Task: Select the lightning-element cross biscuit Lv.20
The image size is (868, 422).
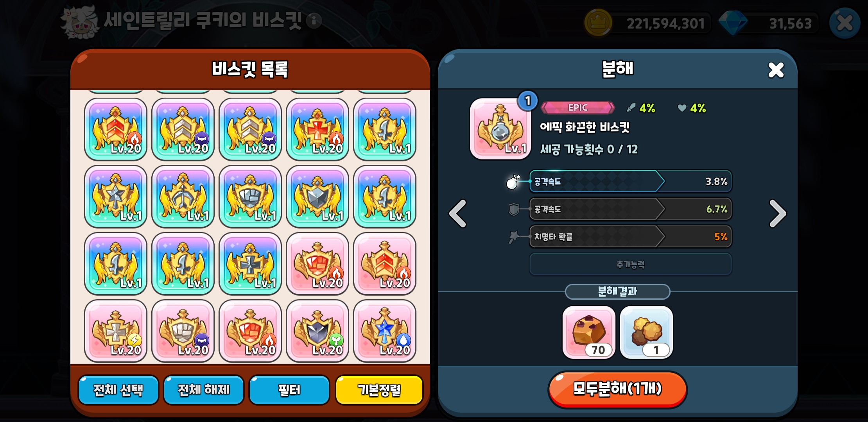Action: coord(116,331)
